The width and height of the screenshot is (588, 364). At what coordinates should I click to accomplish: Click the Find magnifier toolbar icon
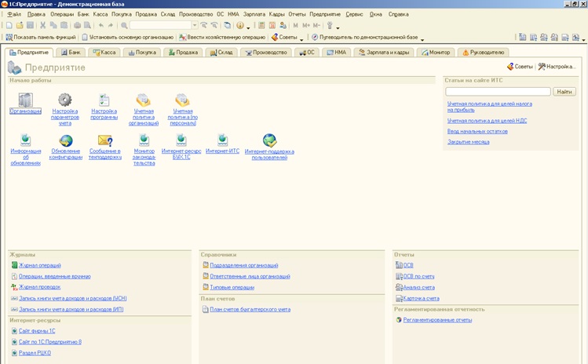(124, 25)
